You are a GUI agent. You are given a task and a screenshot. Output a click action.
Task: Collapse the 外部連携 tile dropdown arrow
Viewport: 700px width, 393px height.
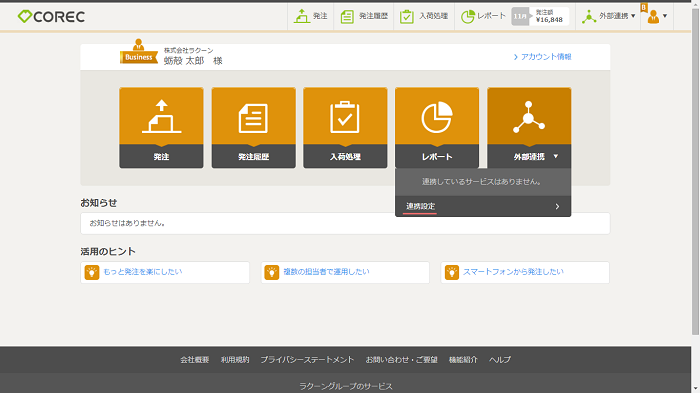556,156
